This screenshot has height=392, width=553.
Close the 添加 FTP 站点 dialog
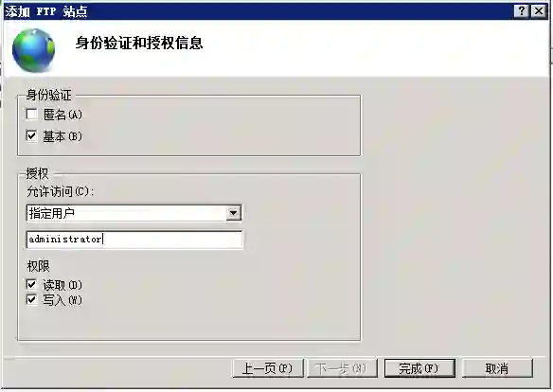click(x=539, y=11)
